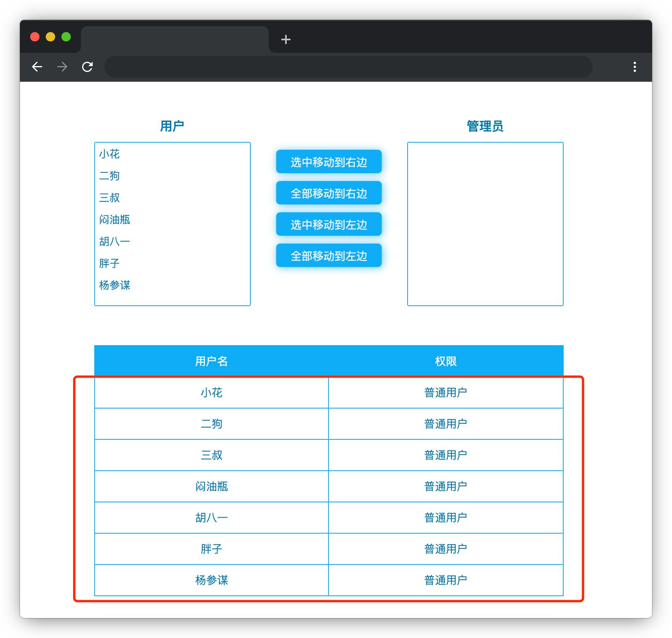Select 二狗 in the 用户 list

172,176
